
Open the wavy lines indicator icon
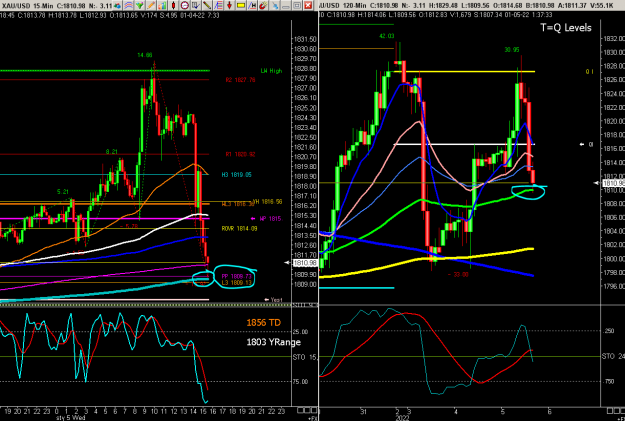coord(128,5)
